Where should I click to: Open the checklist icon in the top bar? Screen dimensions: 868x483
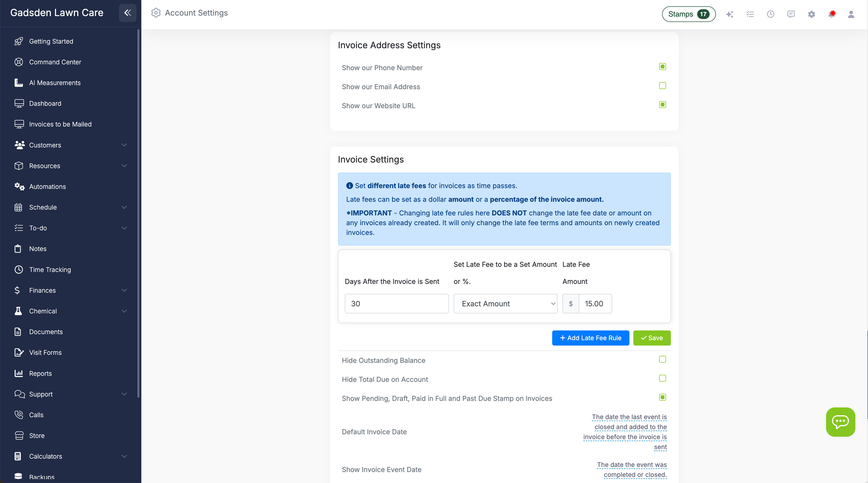pyautogui.click(x=750, y=14)
